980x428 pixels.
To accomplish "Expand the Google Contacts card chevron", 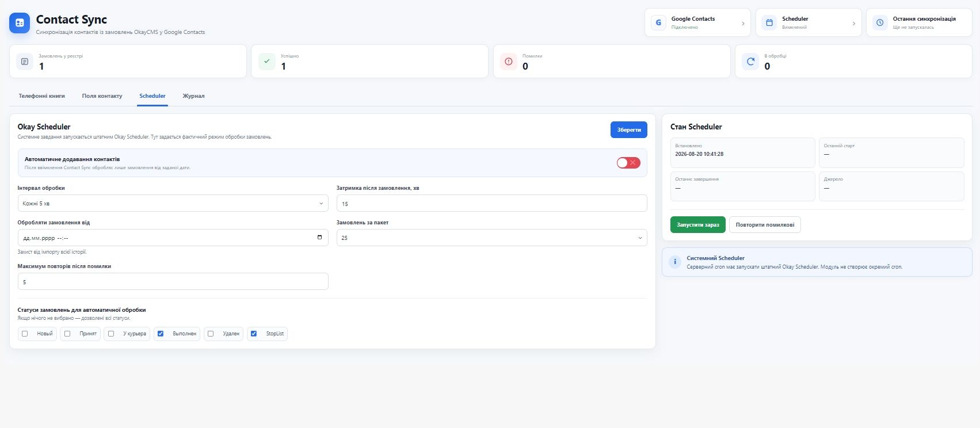I will coord(743,24).
